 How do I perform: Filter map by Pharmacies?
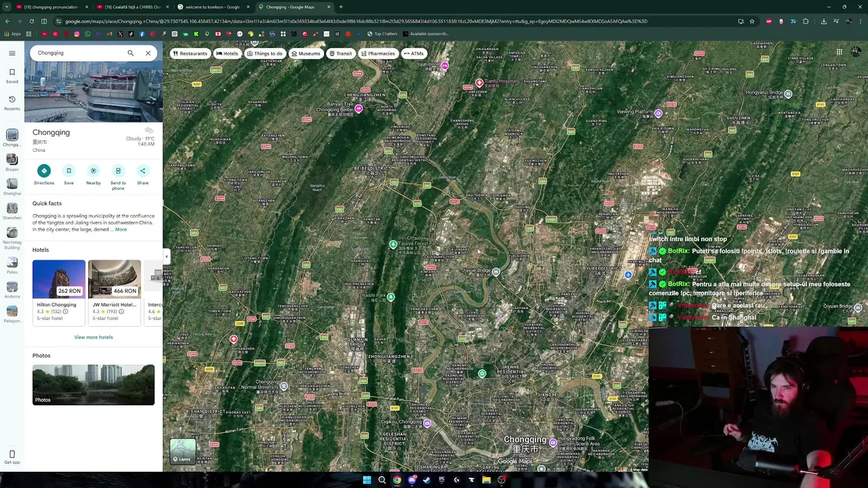(378, 54)
